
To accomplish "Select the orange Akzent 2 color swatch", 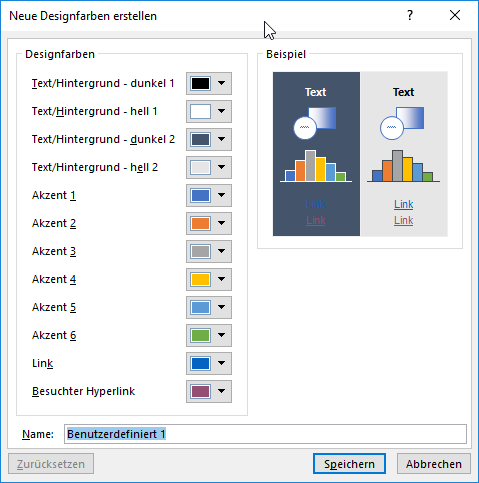I will point(200,223).
